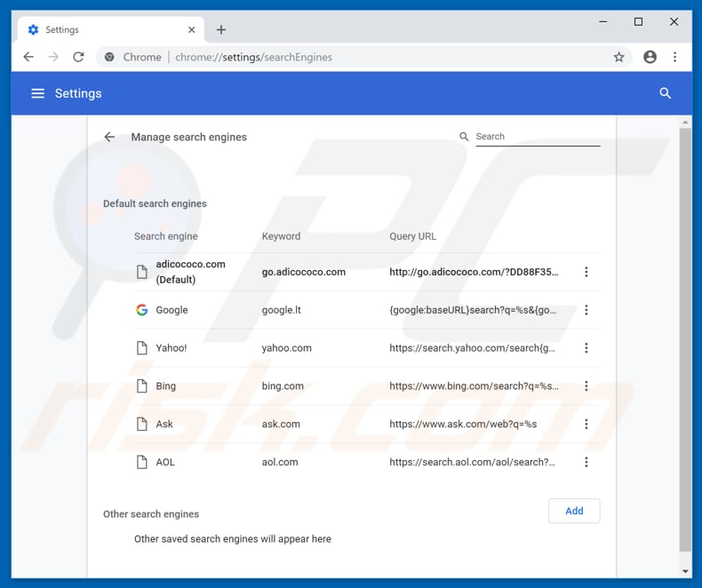Click the page icon beside Bing
The height and width of the screenshot is (588, 702).
[x=142, y=385]
